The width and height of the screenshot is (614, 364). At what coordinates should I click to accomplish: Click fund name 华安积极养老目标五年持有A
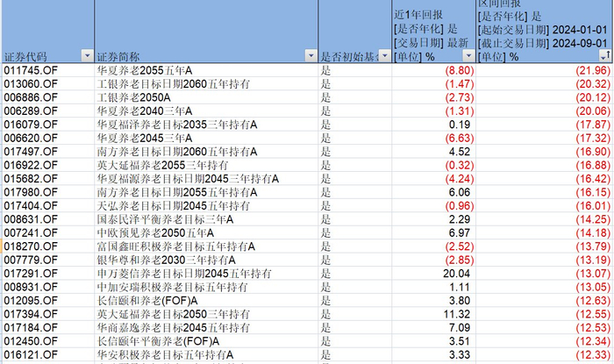tap(165, 355)
